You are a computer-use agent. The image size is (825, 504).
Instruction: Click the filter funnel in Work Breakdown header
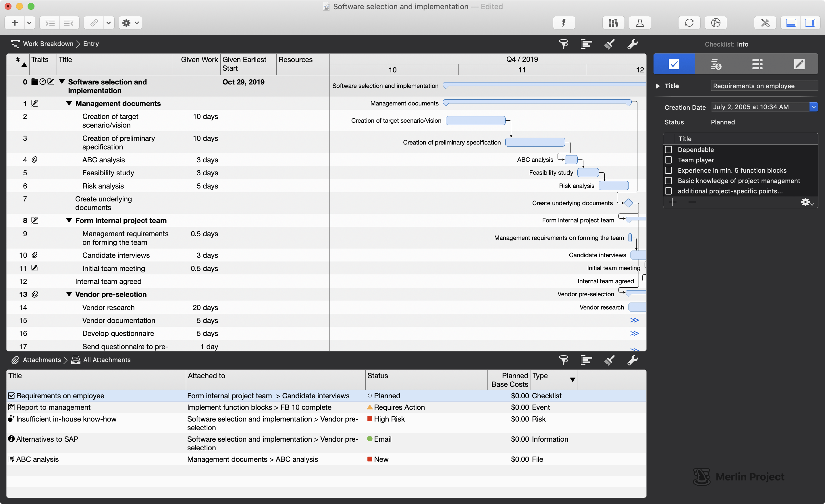pyautogui.click(x=564, y=44)
